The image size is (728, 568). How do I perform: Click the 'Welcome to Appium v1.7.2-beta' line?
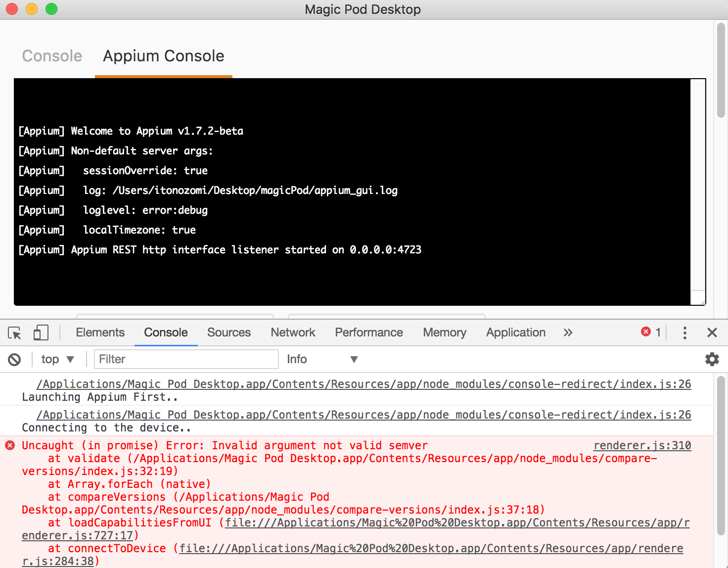click(x=131, y=131)
